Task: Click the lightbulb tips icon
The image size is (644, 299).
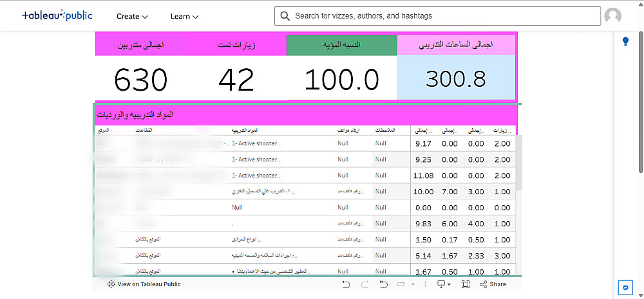Action: click(x=625, y=41)
